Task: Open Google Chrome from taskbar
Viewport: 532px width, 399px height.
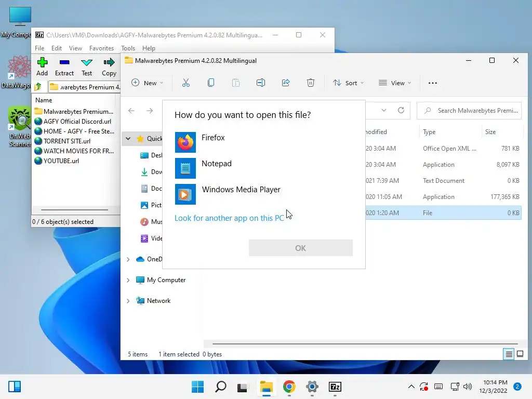Action: (x=289, y=387)
